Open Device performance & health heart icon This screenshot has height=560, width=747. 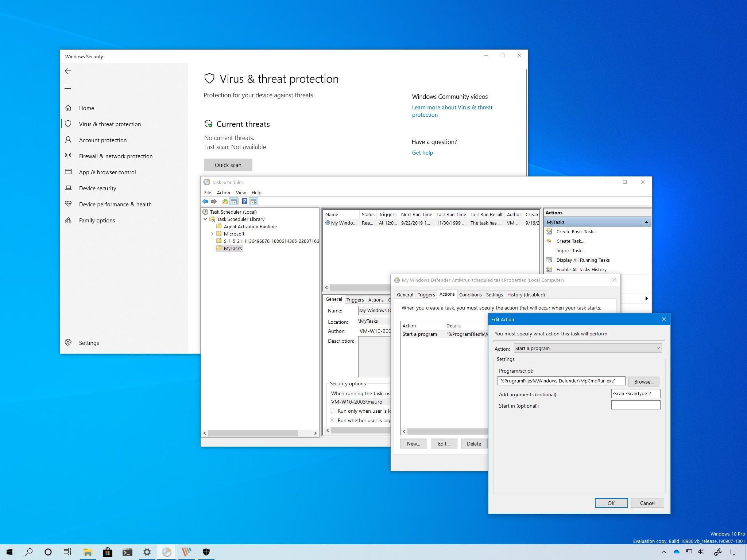click(x=68, y=204)
